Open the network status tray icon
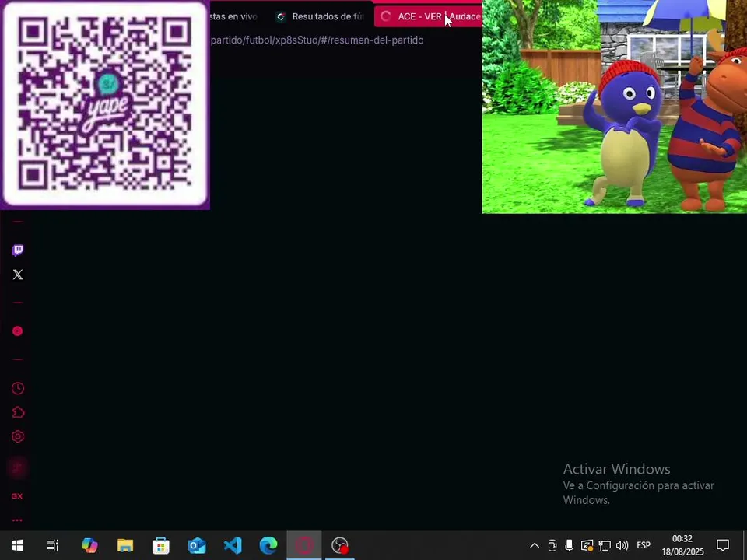 (605, 545)
